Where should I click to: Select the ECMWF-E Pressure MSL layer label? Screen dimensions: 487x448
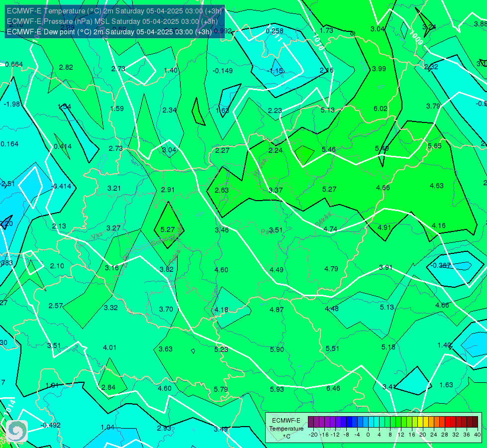click(x=112, y=21)
